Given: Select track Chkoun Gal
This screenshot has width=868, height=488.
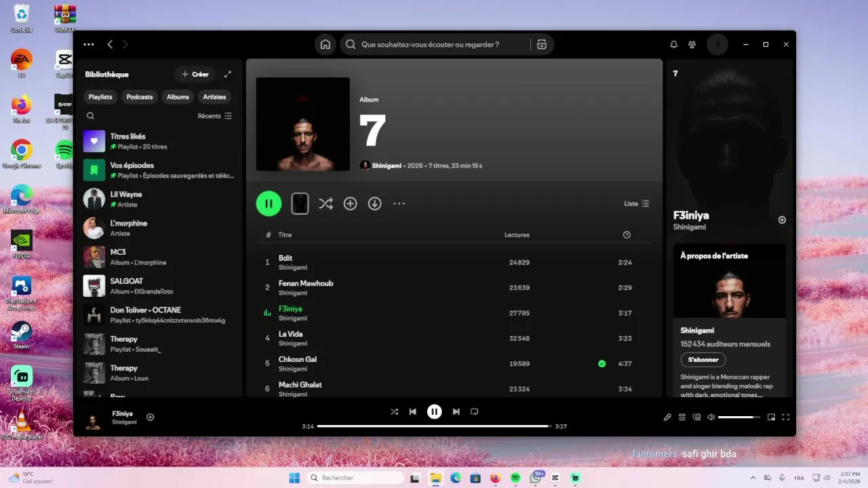Looking at the screenshot, I should pos(454,363).
